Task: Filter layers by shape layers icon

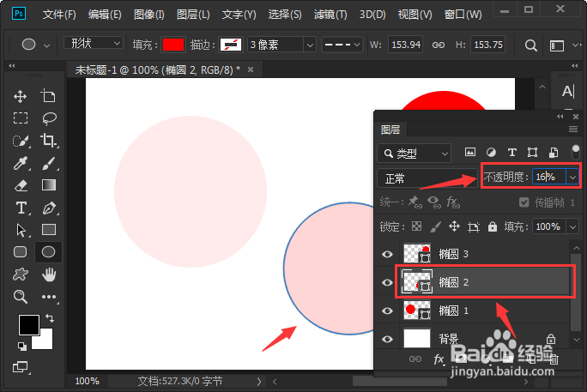Action: pos(532,152)
